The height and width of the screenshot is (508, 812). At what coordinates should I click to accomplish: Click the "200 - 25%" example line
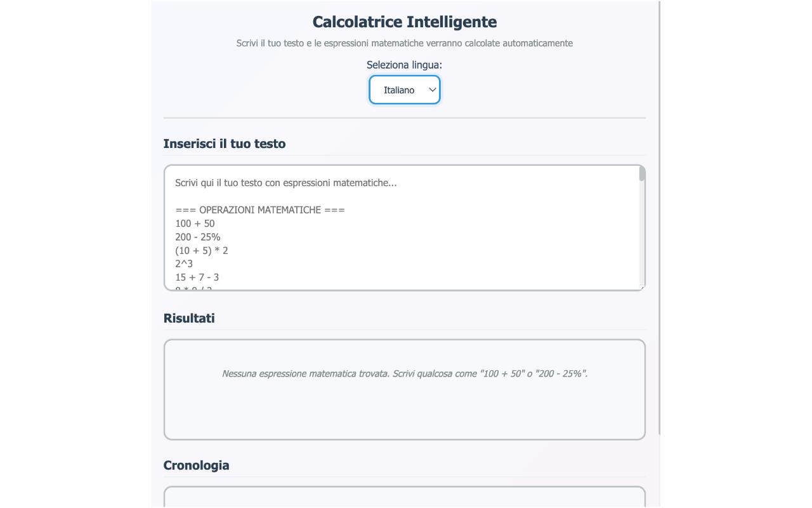[x=198, y=237]
